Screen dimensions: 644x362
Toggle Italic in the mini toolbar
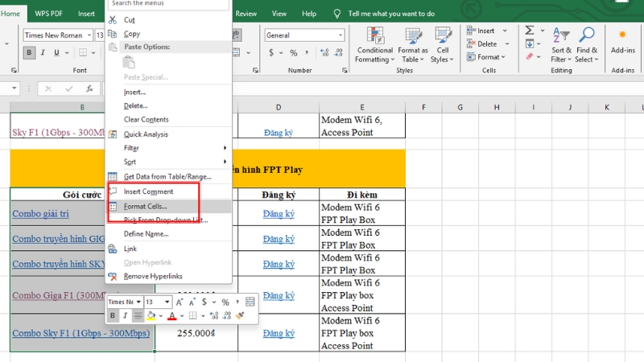click(126, 315)
